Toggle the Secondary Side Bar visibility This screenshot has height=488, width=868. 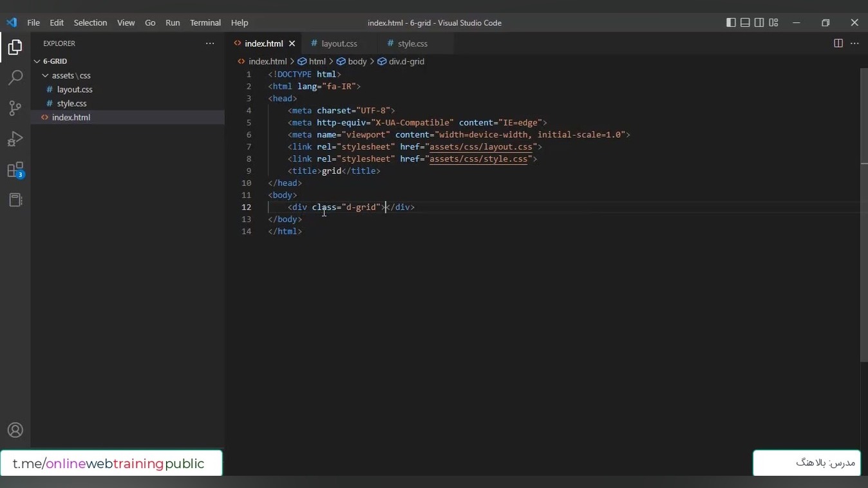click(x=759, y=23)
